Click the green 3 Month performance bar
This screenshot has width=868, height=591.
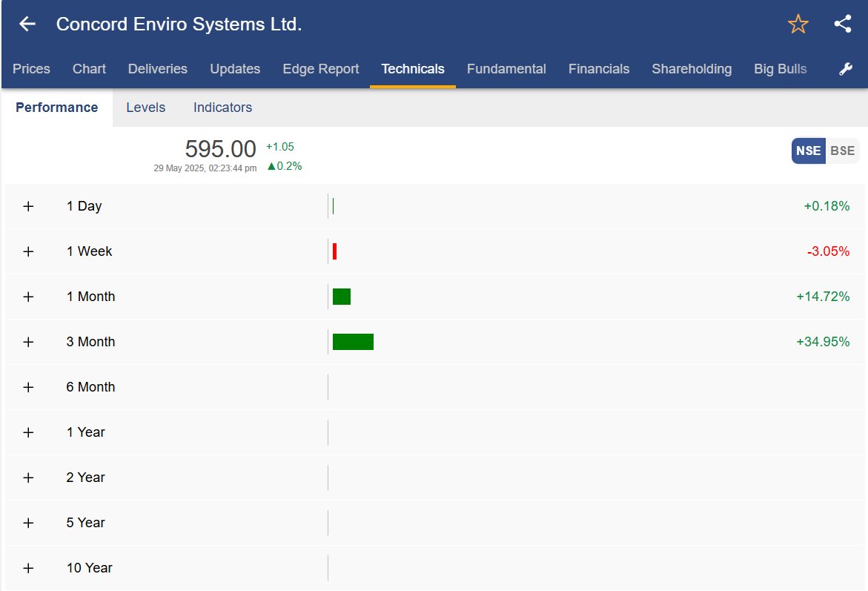tap(353, 342)
